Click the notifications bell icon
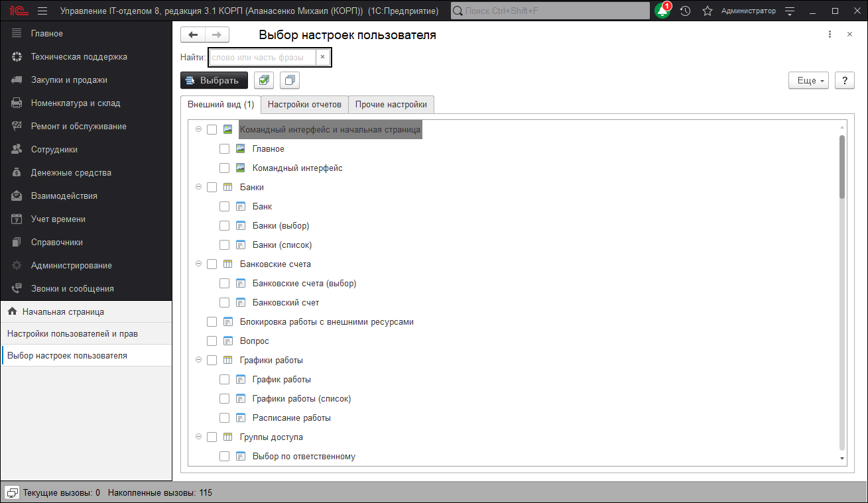The height and width of the screenshot is (503, 868). (662, 11)
